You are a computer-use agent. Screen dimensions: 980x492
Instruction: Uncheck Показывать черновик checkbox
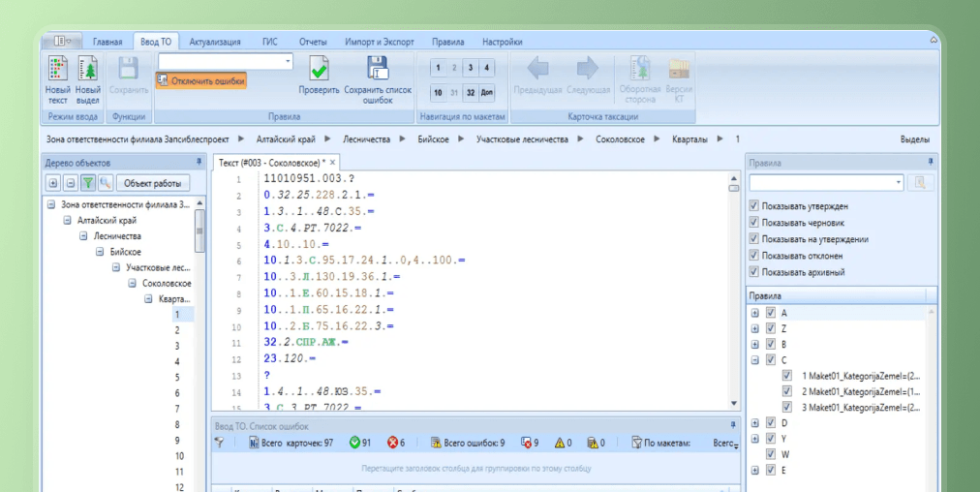754,223
